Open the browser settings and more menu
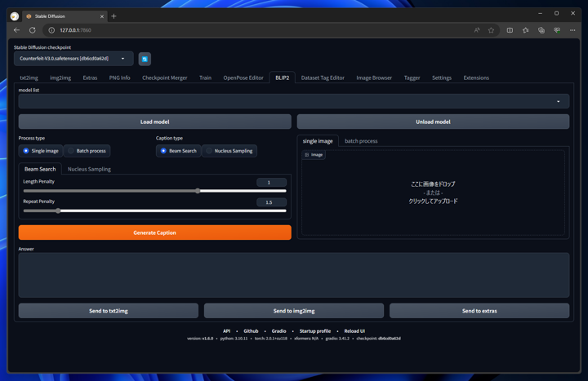This screenshot has height=381, width=588. (572, 30)
